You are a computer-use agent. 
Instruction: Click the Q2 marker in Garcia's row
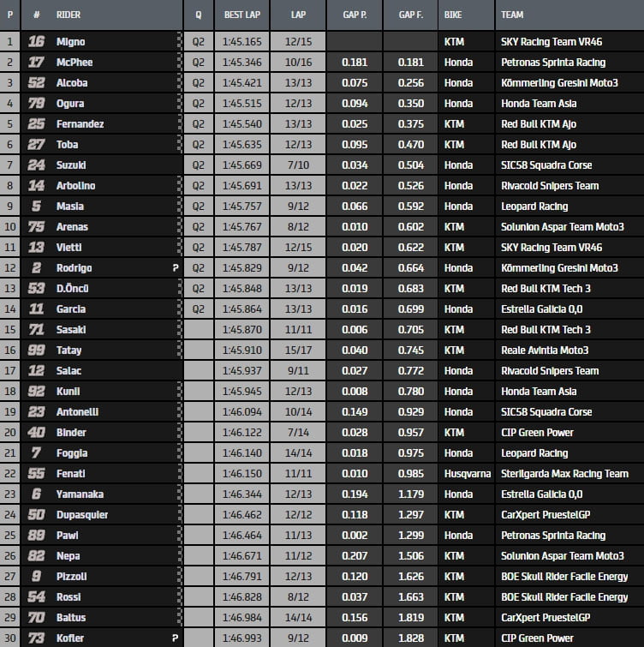[x=199, y=309]
